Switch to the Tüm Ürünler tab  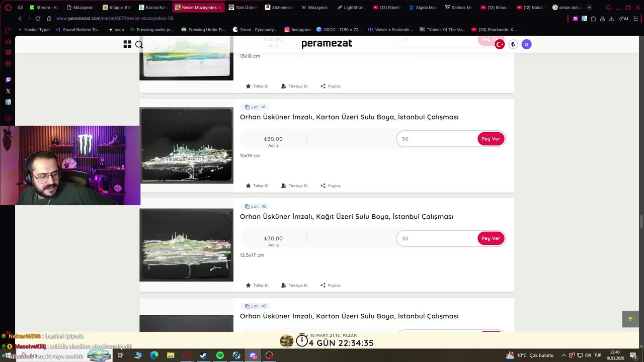point(243,8)
